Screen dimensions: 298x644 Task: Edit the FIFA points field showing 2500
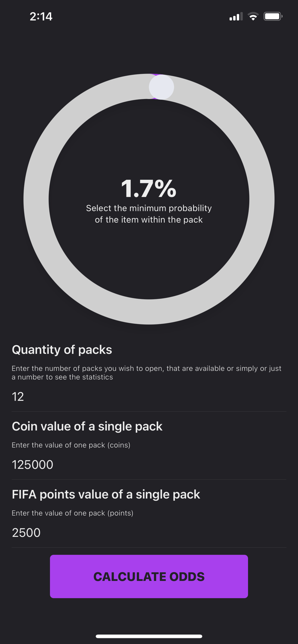pyautogui.click(x=26, y=532)
